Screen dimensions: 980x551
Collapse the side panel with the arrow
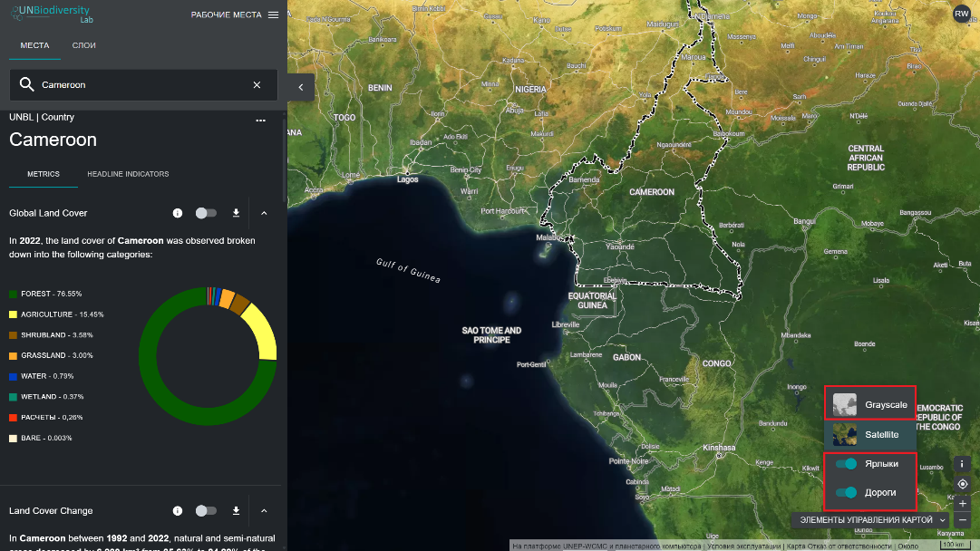click(x=301, y=86)
